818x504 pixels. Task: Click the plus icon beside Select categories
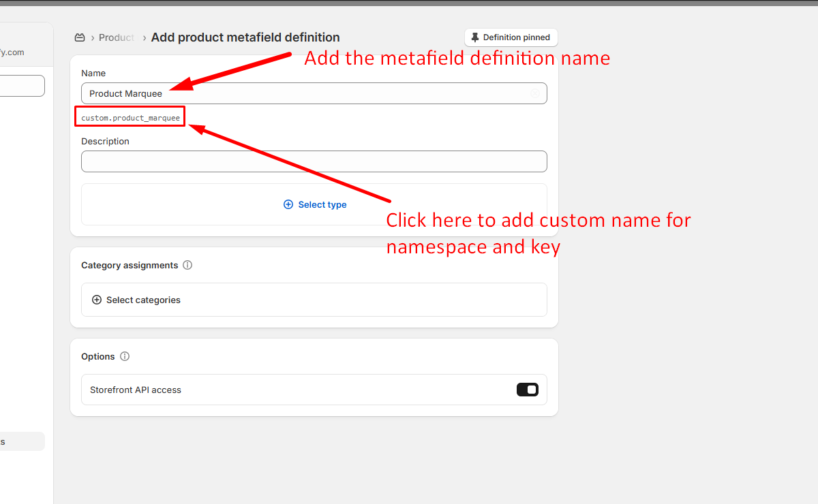coord(97,300)
